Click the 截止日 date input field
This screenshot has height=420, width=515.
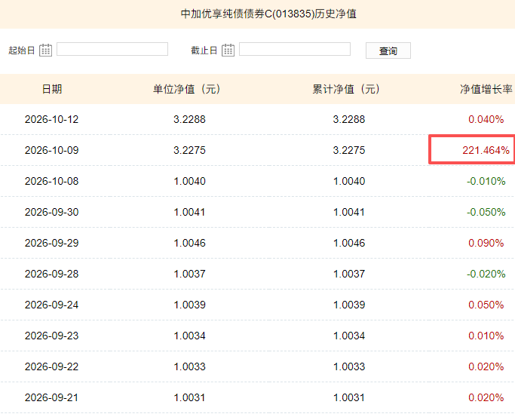(x=295, y=49)
